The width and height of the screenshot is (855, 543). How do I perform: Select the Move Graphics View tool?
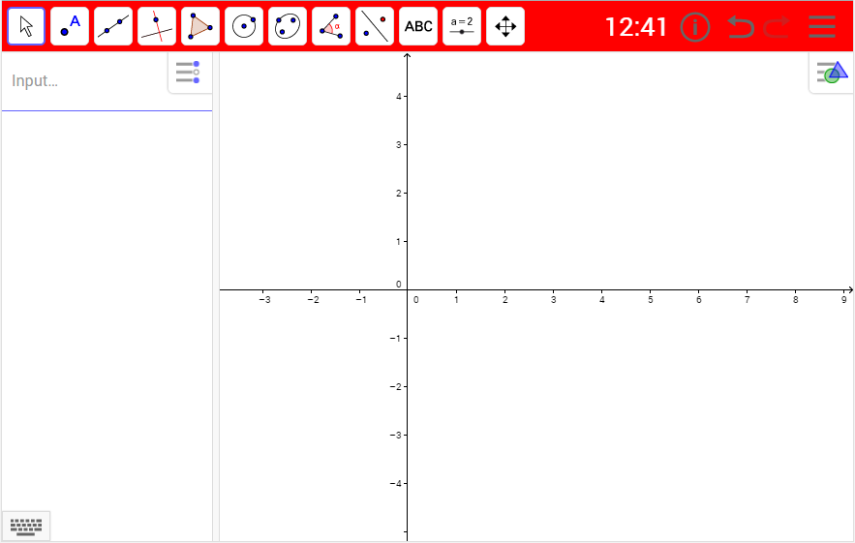click(x=505, y=26)
